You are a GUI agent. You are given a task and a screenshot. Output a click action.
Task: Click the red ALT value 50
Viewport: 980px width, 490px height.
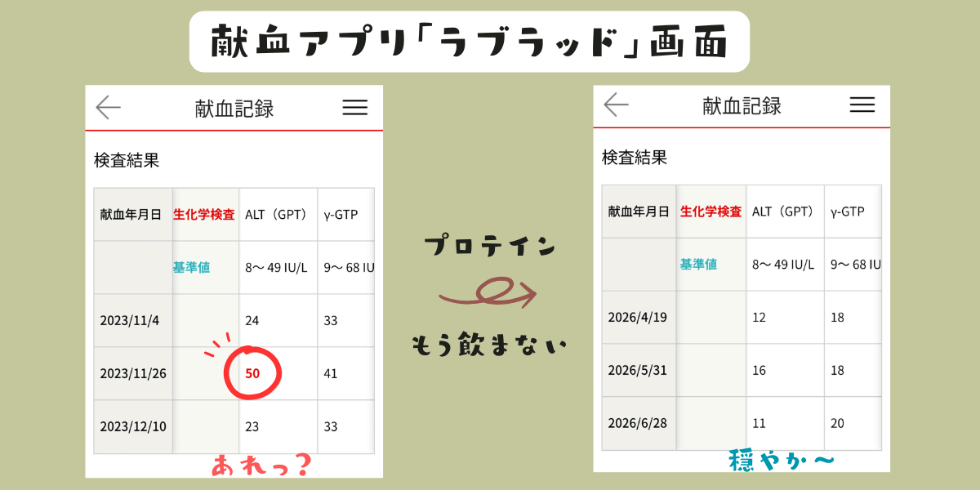tap(253, 373)
